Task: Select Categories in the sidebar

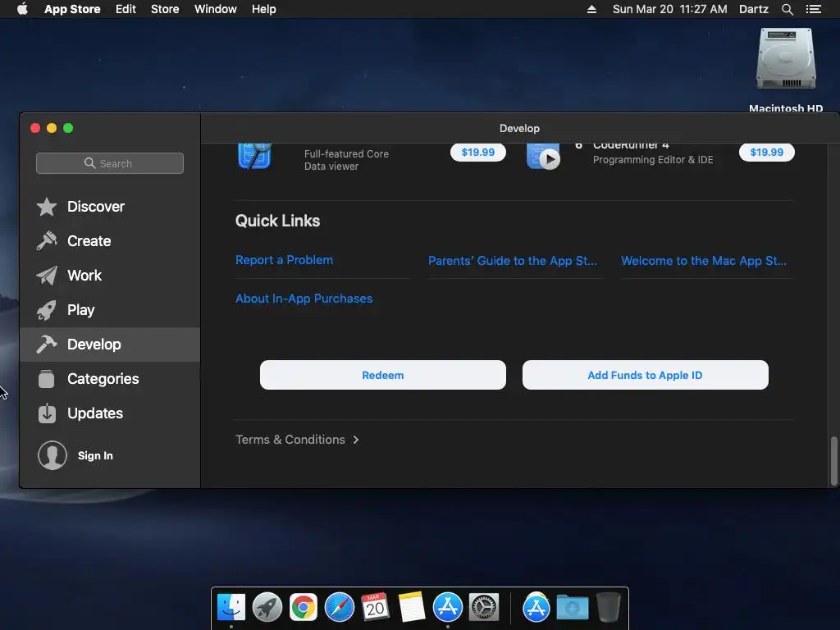Action: [x=110, y=379]
